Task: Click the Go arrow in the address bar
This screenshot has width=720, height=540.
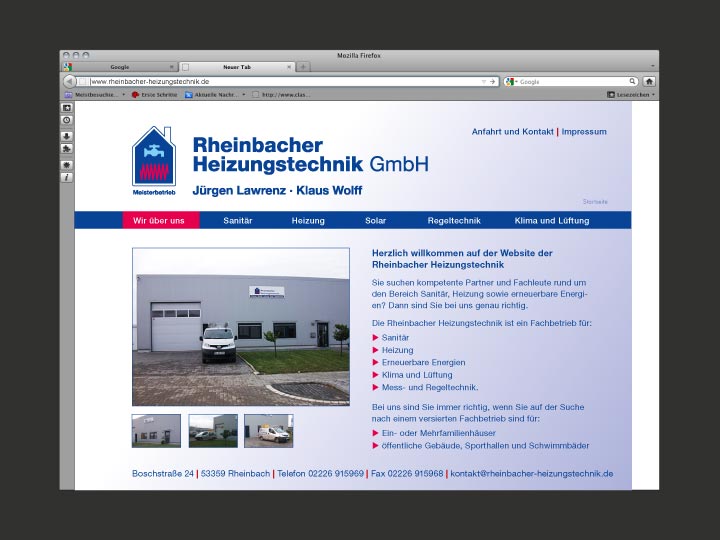Action: click(x=493, y=82)
